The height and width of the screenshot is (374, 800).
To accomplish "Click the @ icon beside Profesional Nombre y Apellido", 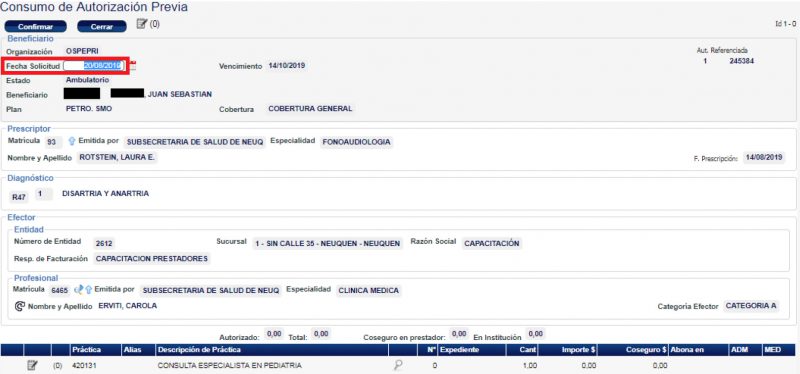I will (19, 306).
